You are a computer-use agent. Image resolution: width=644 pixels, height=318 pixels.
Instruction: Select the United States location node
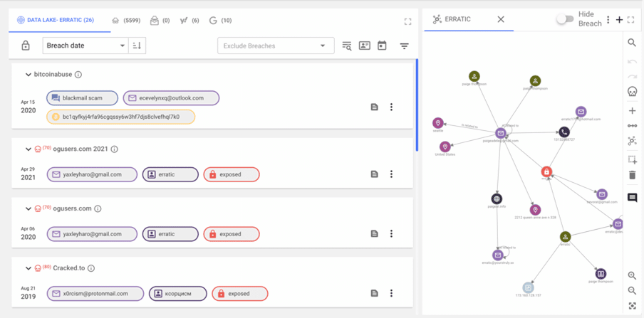pos(445,147)
